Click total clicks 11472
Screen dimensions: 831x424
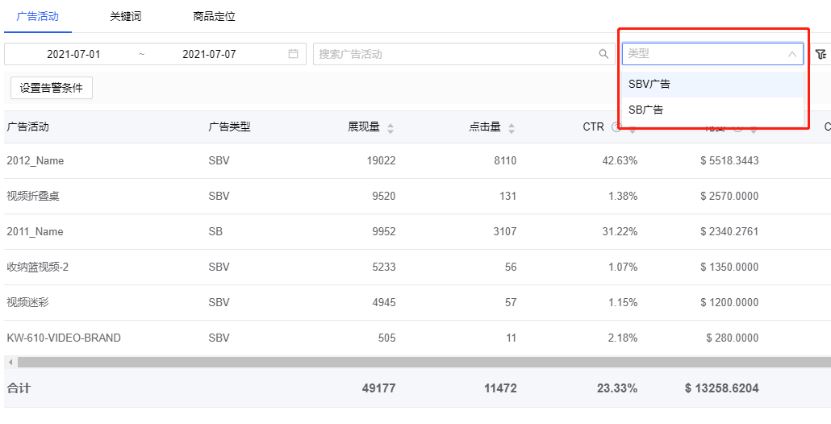(500, 388)
